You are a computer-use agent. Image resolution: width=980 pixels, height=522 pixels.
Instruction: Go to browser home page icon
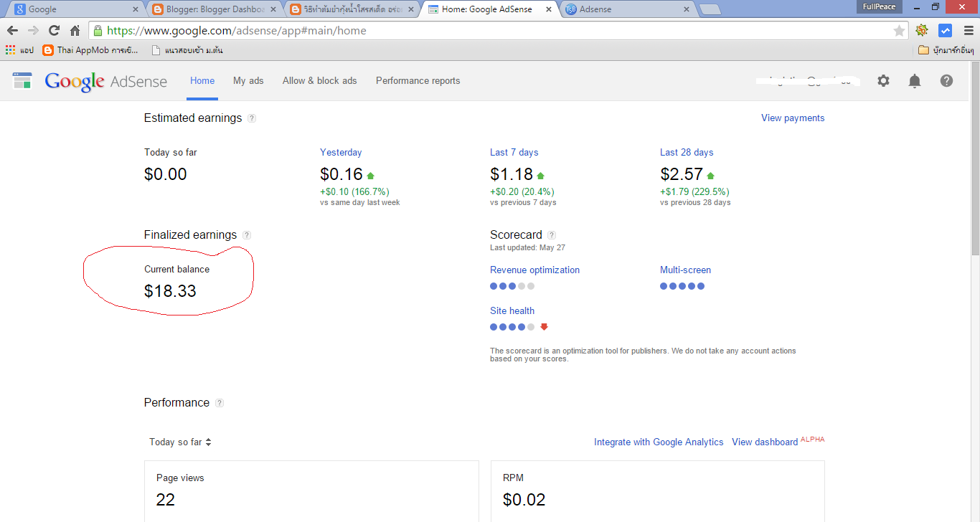(75, 31)
